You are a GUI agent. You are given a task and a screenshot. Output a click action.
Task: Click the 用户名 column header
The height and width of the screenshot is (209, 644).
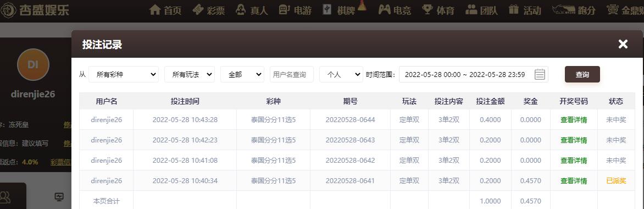coord(107,101)
